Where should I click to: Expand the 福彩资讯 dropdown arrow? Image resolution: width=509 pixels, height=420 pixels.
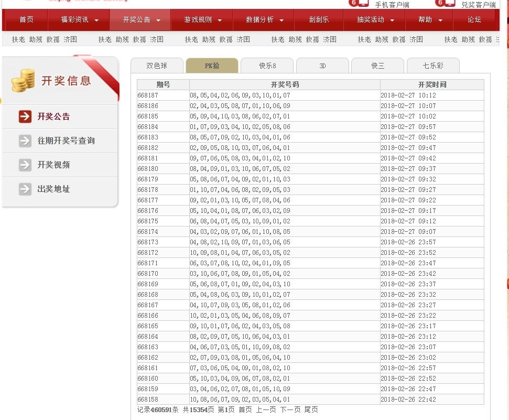96,20
